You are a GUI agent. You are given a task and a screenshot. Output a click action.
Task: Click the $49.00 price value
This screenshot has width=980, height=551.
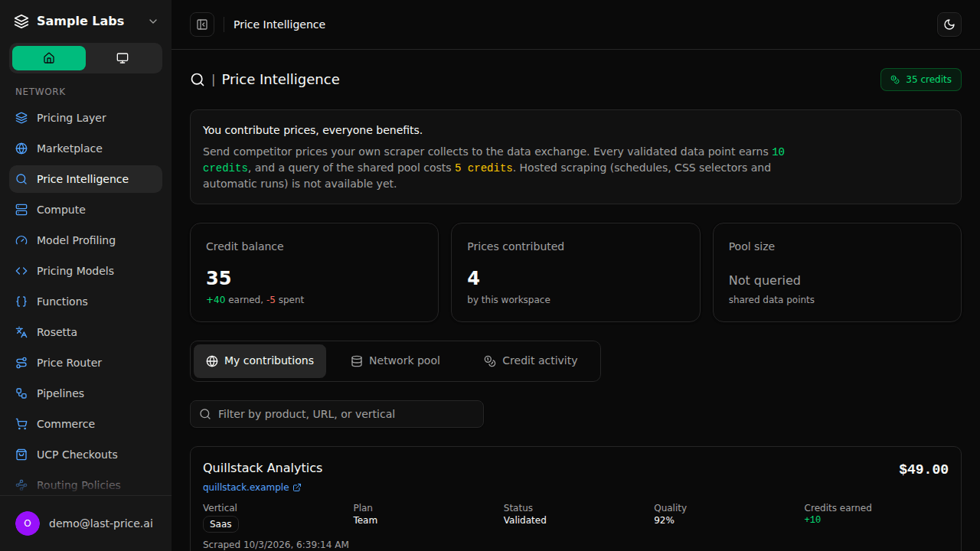pyautogui.click(x=923, y=469)
